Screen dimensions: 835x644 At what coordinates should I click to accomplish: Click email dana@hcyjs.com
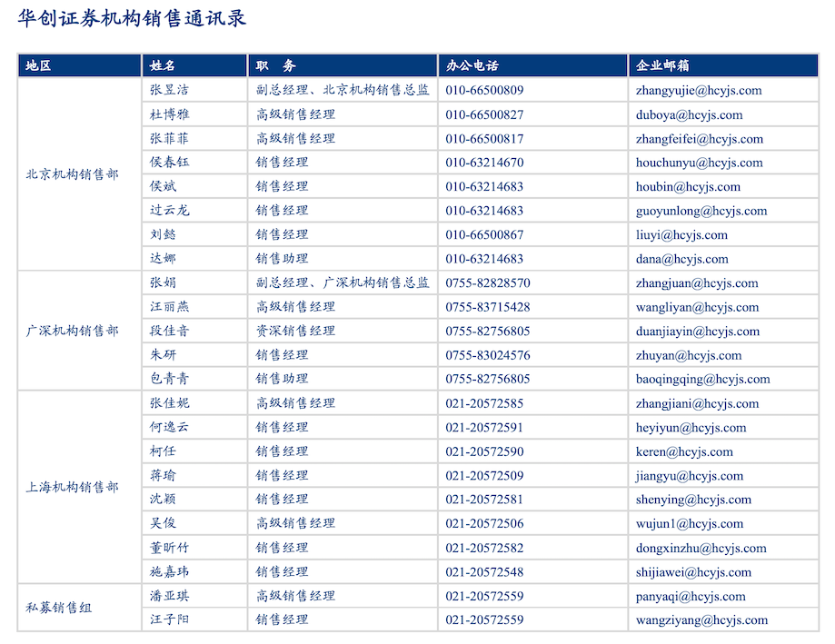[x=682, y=259]
